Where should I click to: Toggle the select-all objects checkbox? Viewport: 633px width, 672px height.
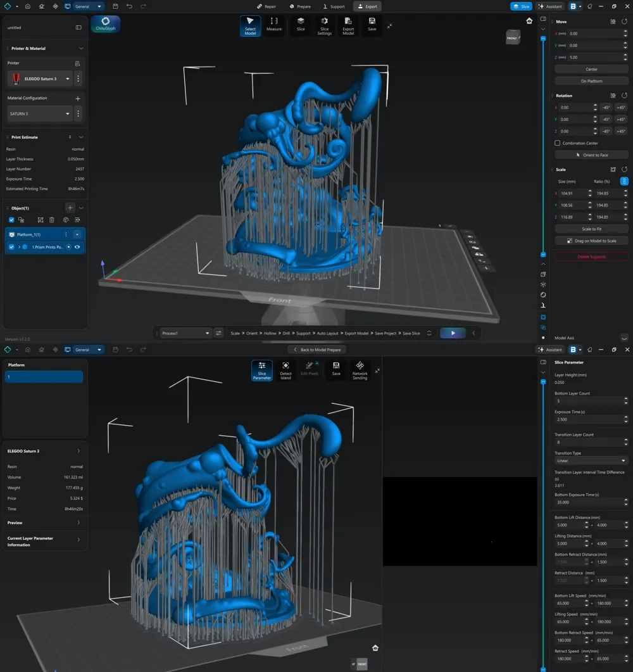(x=11, y=220)
